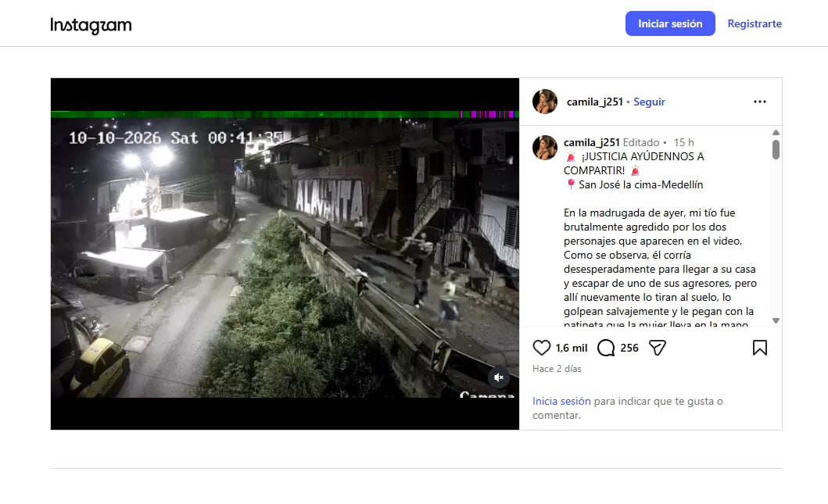Share the post with the paper plane icon
The image size is (828, 504).
point(658,348)
